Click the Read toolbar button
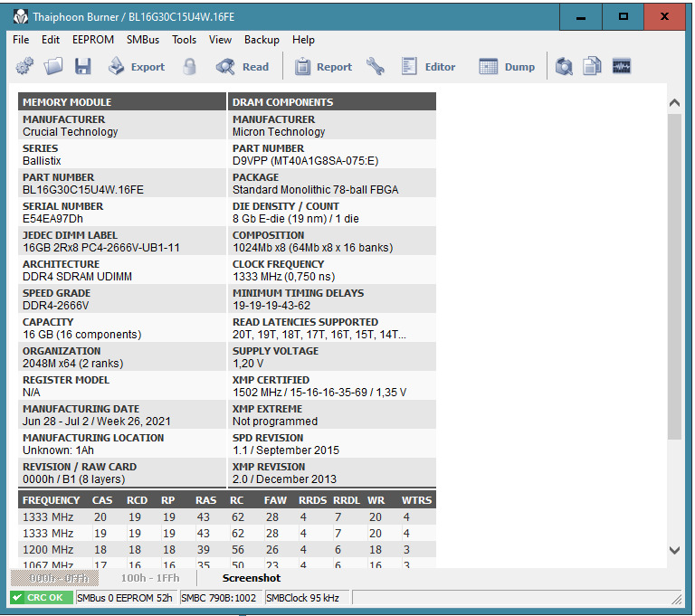The image size is (695, 616). tap(243, 66)
